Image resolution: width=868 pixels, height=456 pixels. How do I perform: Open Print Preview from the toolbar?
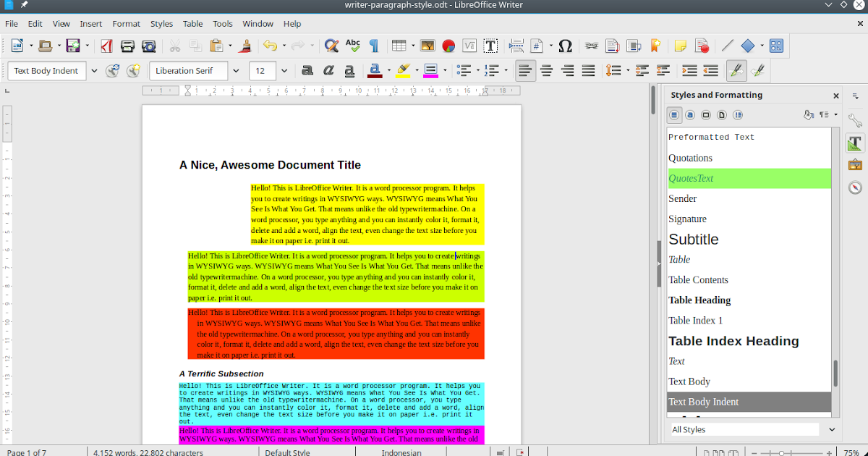149,45
